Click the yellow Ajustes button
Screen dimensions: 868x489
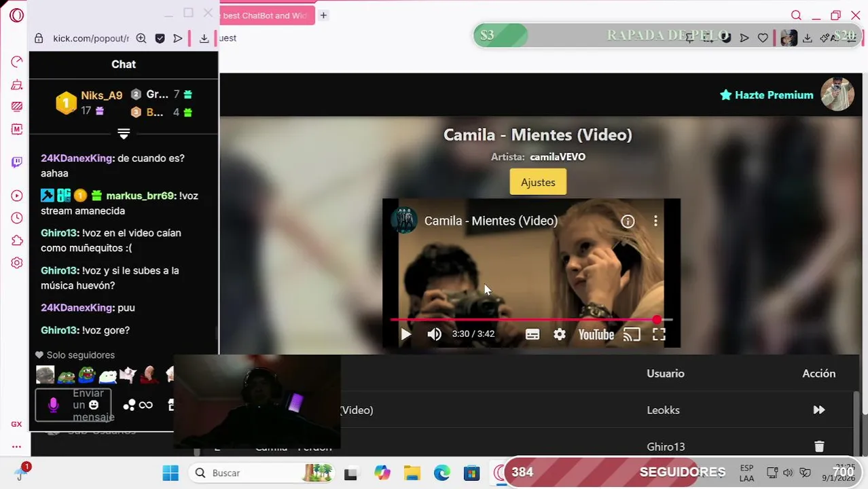pos(538,182)
